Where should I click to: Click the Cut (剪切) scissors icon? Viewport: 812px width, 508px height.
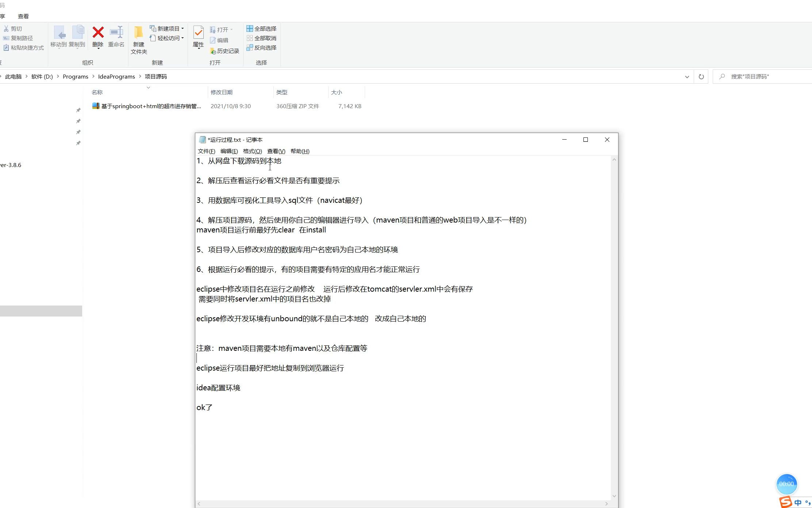point(6,29)
